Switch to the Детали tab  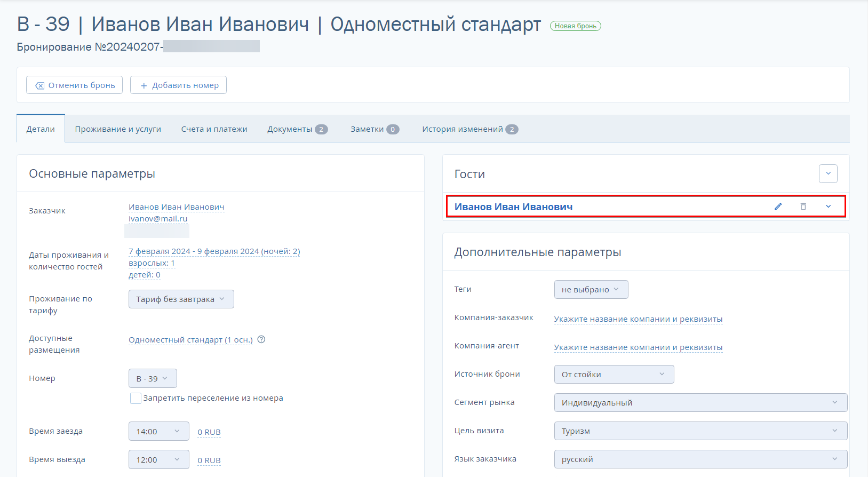[x=41, y=129]
